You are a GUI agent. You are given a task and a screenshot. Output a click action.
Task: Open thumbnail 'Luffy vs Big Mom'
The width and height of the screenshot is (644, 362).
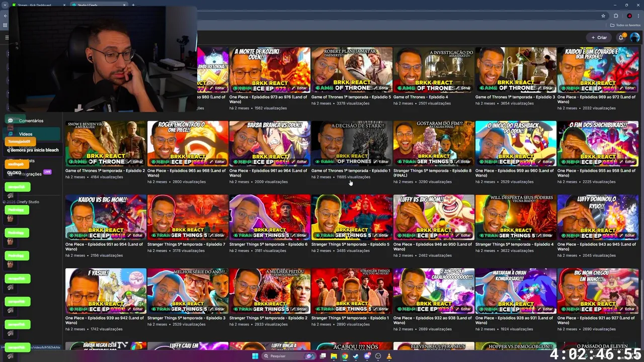point(434,217)
